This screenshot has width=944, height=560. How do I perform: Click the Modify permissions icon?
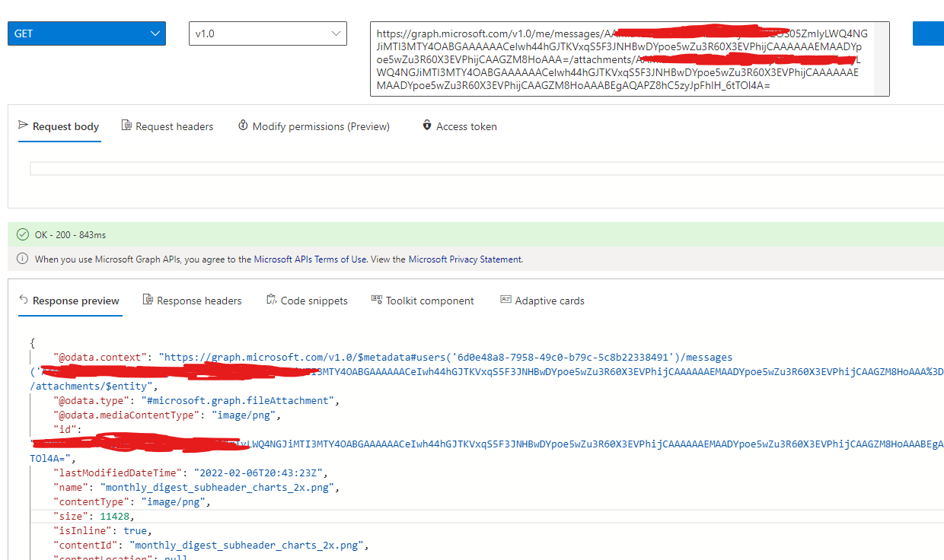pos(244,126)
